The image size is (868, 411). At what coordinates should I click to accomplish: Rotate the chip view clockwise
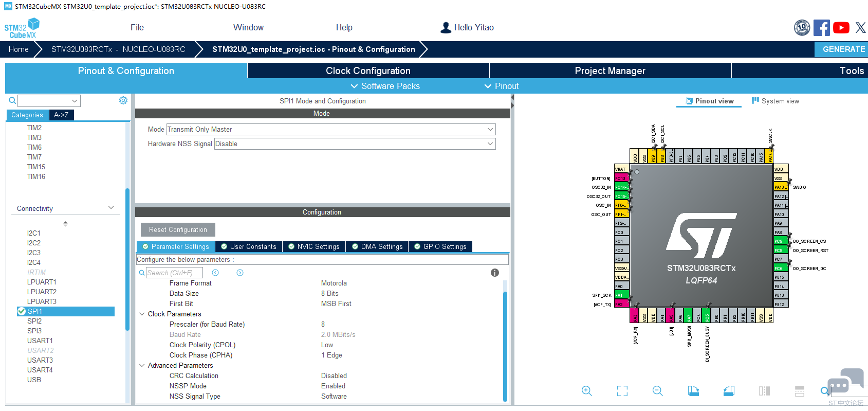point(693,391)
